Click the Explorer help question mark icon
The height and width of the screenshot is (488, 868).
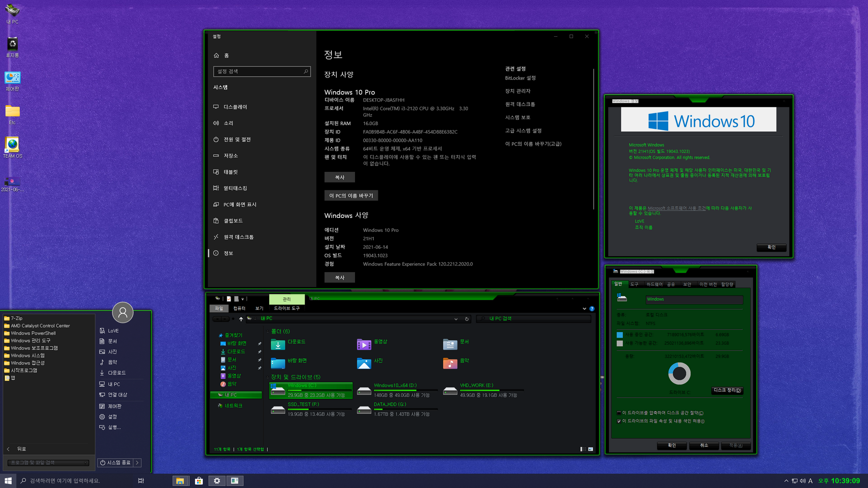pos(592,308)
